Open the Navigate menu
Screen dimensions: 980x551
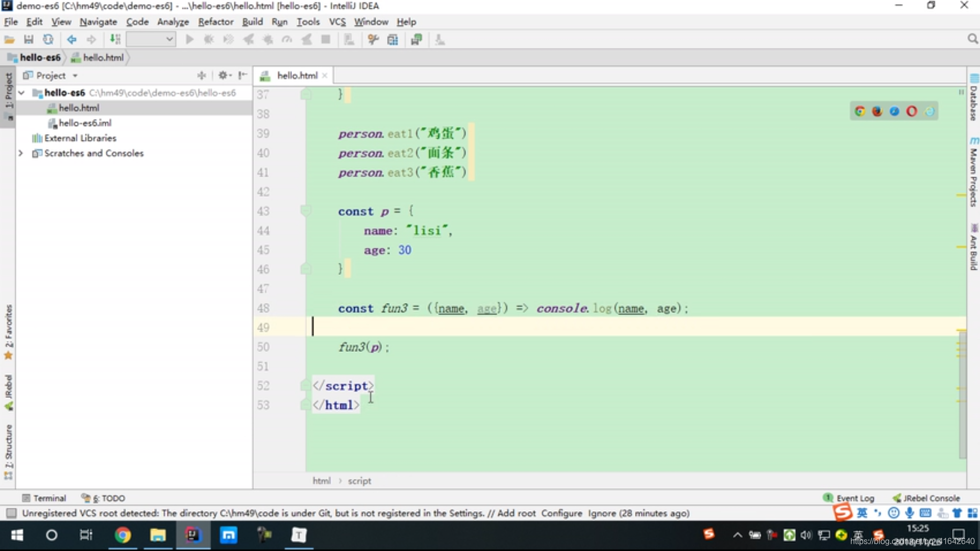[98, 22]
